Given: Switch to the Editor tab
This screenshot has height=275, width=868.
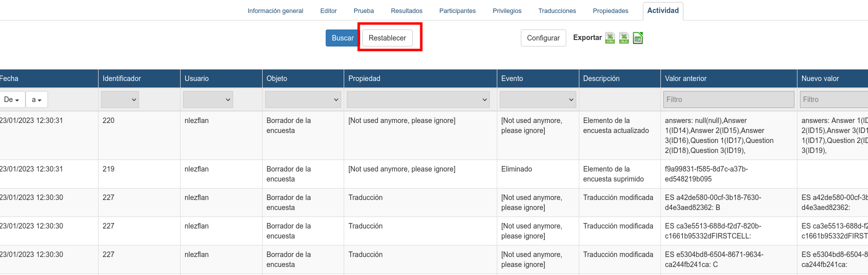Looking at the screenshot, I should click(328, 11).
